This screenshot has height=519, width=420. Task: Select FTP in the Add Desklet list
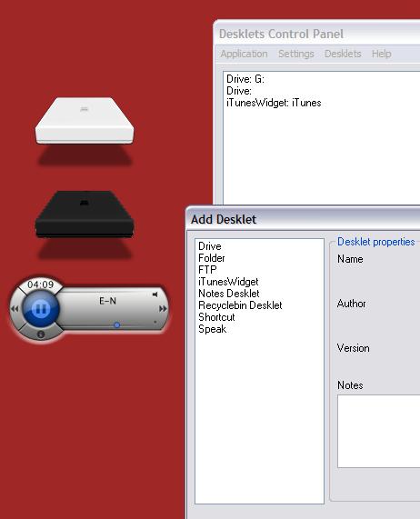point(207,270)
